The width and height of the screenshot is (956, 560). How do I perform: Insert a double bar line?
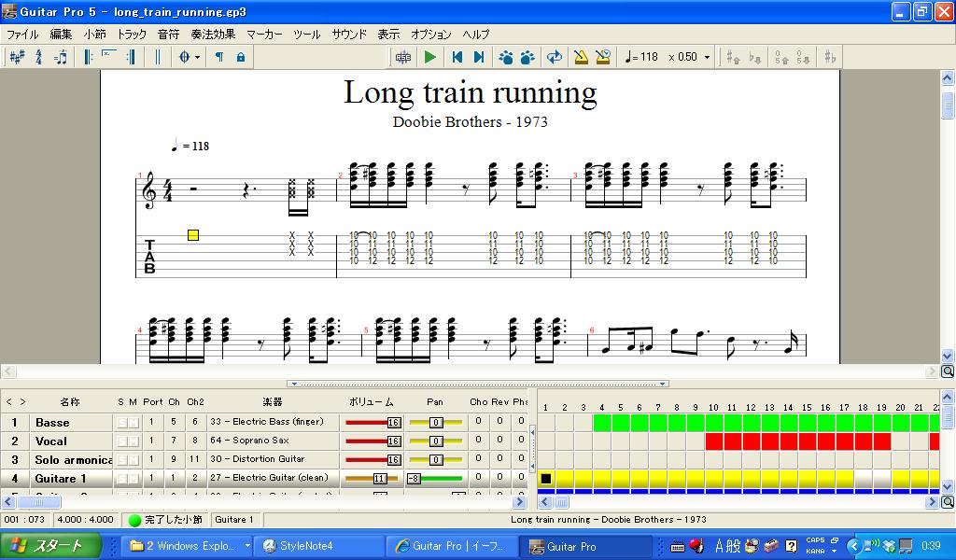157,57
